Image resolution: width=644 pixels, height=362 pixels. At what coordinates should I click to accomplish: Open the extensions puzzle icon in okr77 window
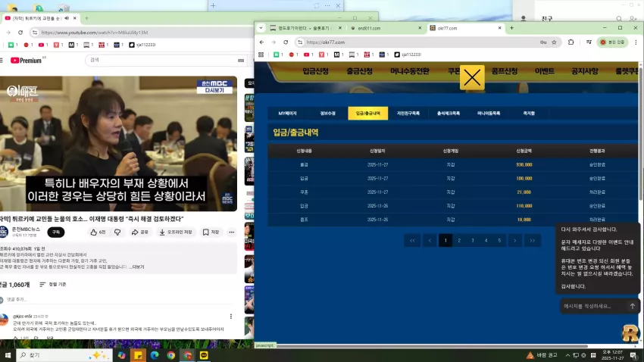(571, 42)
